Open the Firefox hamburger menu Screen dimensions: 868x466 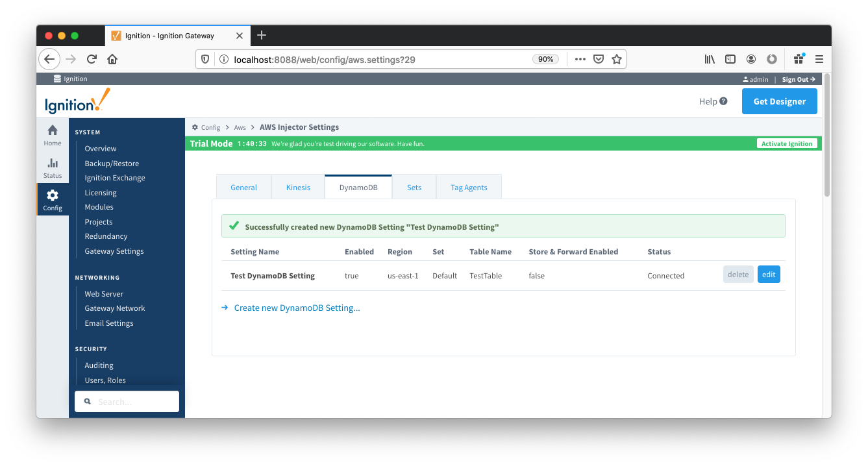(819, 59)
